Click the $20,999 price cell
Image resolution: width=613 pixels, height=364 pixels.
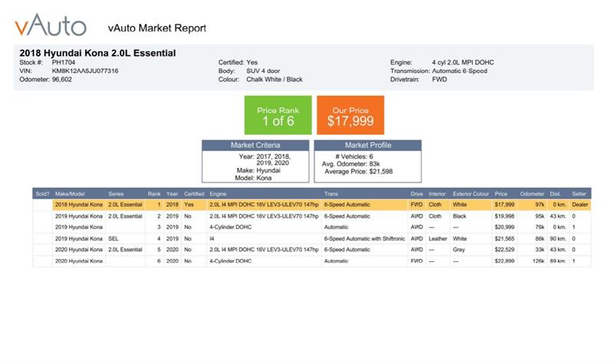click(504, 227)
